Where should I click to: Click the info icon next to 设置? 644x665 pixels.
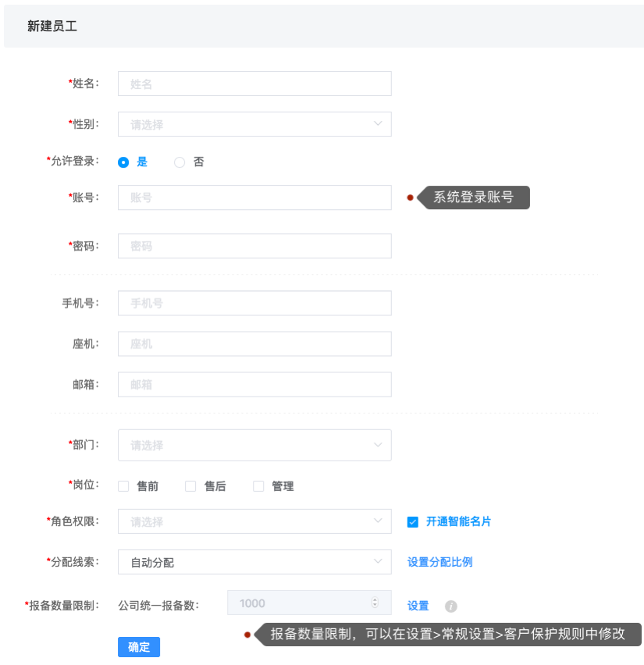tap(450, 606)
